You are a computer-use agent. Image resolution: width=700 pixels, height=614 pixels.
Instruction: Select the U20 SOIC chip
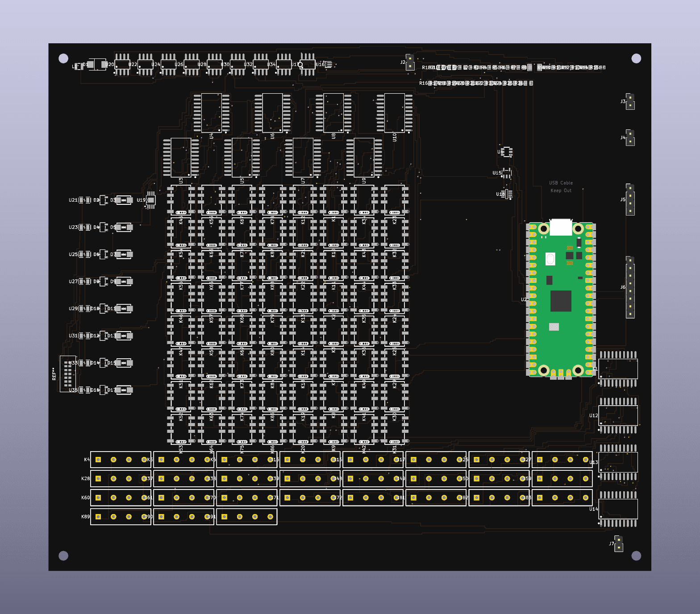pyautogui.click(x=122, y=65)
